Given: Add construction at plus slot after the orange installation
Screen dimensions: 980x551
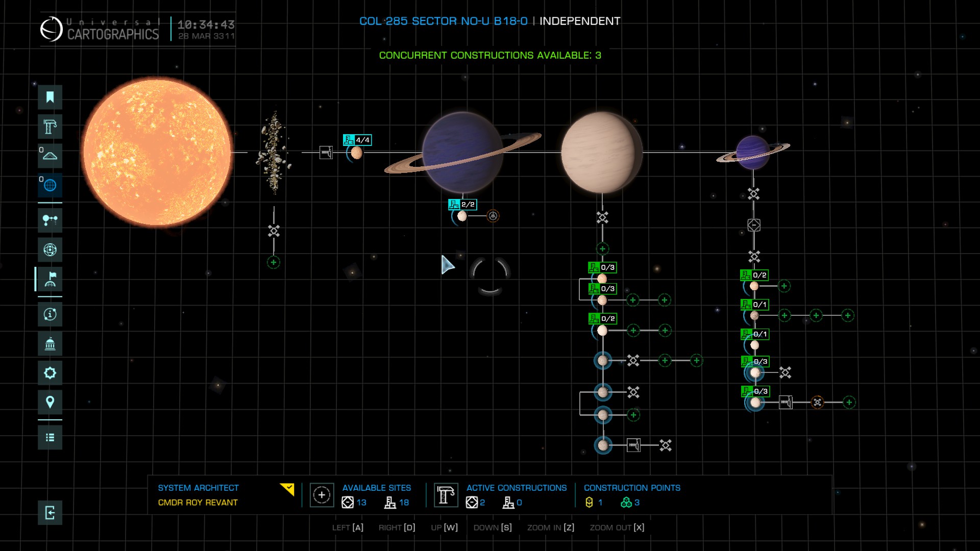Looking at the screenshot, I should [849, 403].
